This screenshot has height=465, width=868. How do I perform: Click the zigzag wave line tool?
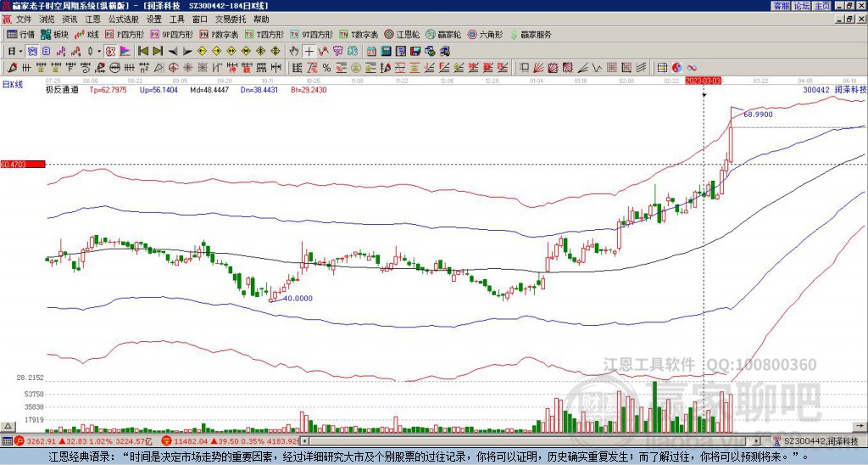click(x=597, y=68)
